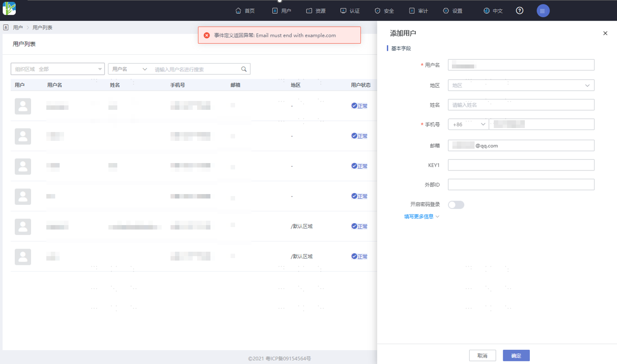The height and width of the screenshot is (364, 617).
Task: Open the user avatar menu in header
Action: 543,11
